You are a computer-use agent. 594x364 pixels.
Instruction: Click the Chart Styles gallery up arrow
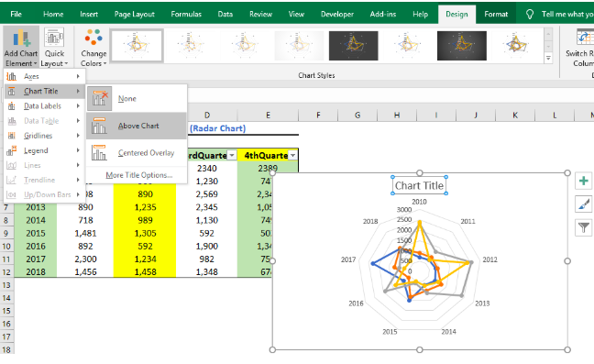tap(548, 35)
